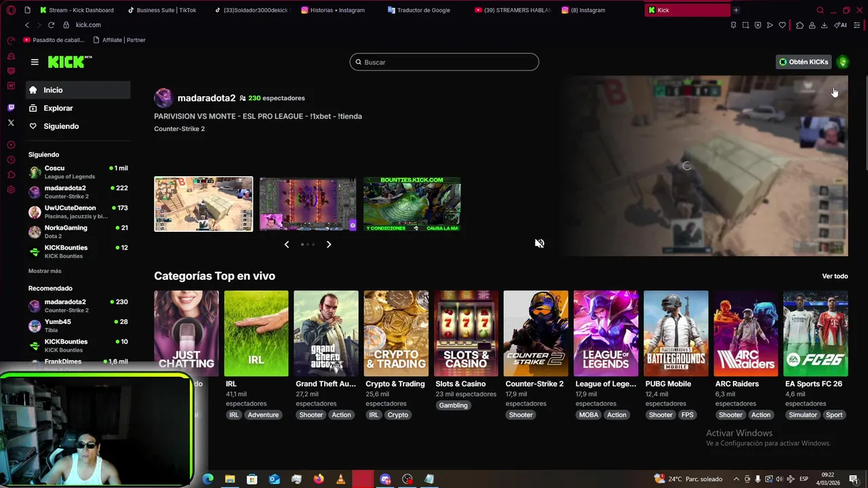The width and height of the screenshot is (868, 488).
Task: Open the Counter-Strike 2 category card
Action: [536, 333]
